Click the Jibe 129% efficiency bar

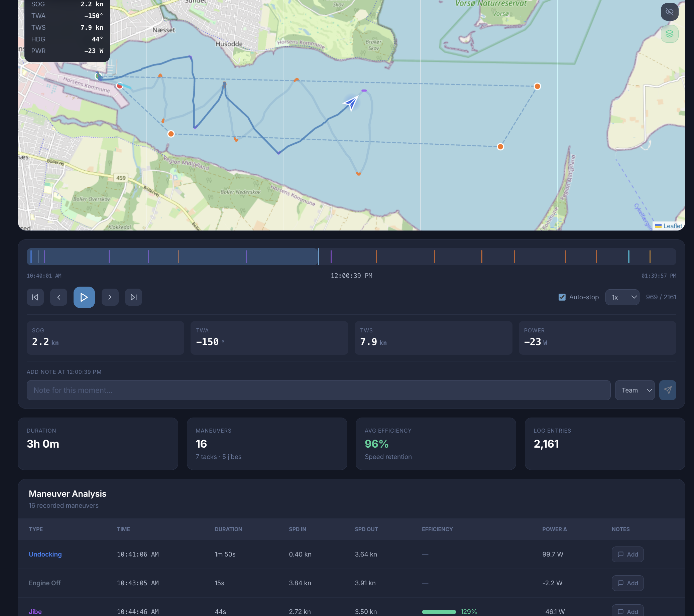[439, 612]
